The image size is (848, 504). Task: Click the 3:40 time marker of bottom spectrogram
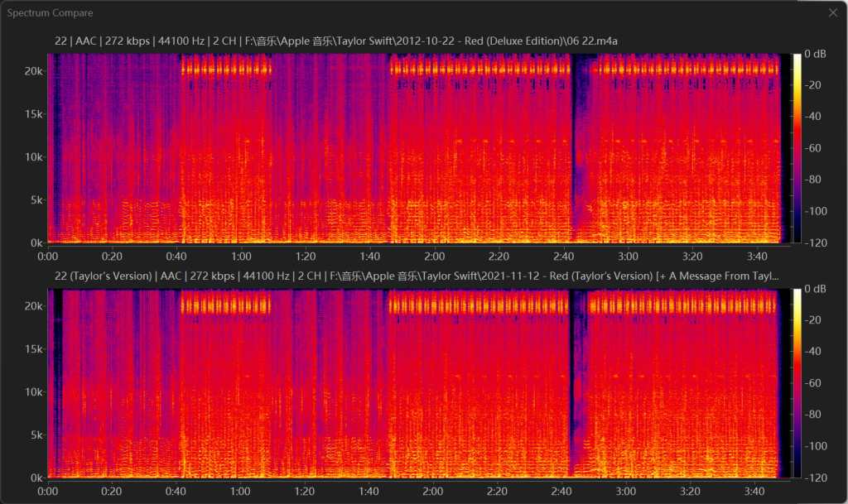pos(754,492)
